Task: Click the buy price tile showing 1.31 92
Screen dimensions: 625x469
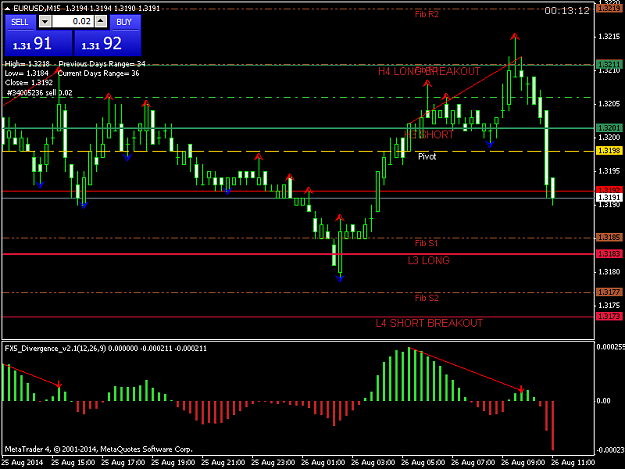Action: point(108,43)
